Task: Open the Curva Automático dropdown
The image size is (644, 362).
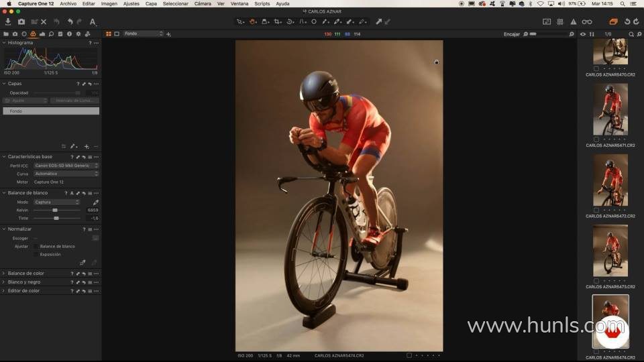Action: click(x=66, y=174)
